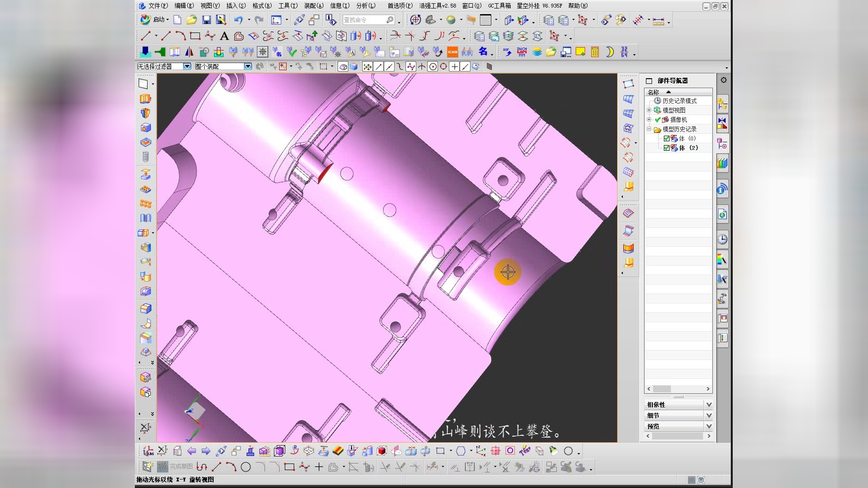Viewport: 868px width, 488px height.
Task: Click the 完成草图 finish sketch button
Action: tap(175, 467)
